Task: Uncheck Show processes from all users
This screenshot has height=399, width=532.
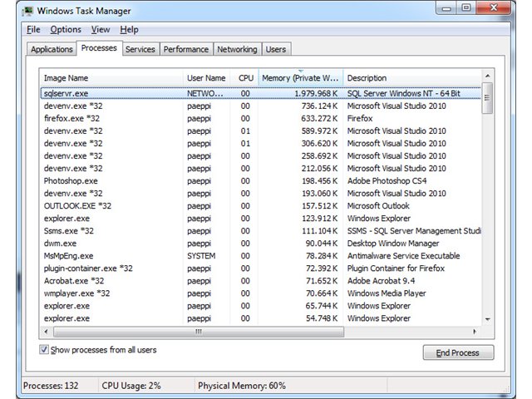Action: coord(44,349)
